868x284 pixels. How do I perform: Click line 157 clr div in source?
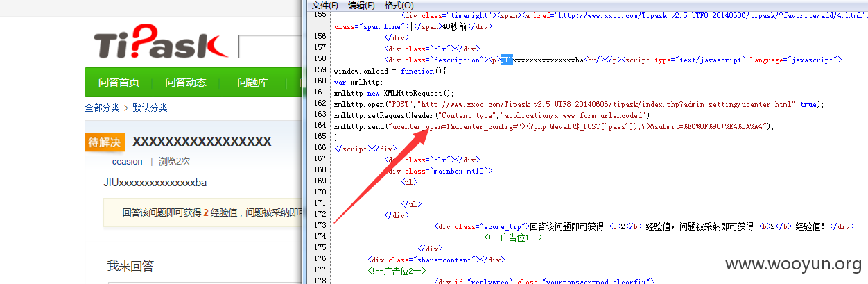click(432, 49)
